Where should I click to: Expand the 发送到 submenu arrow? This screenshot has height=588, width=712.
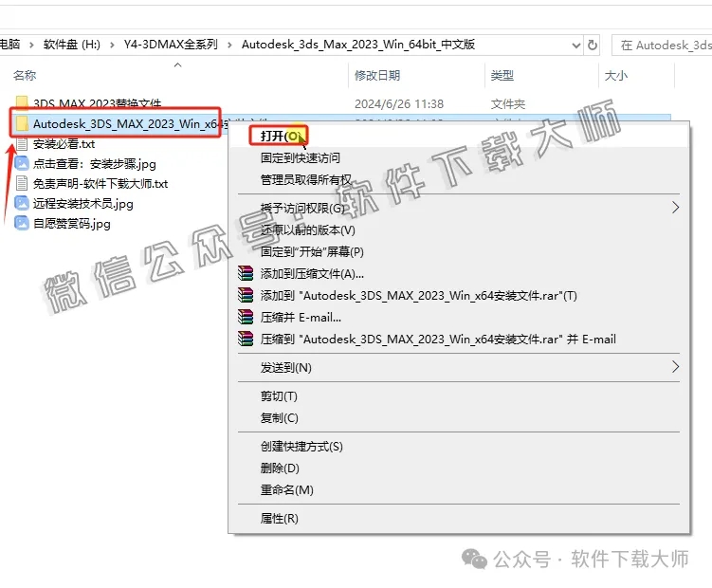[675, 367]
